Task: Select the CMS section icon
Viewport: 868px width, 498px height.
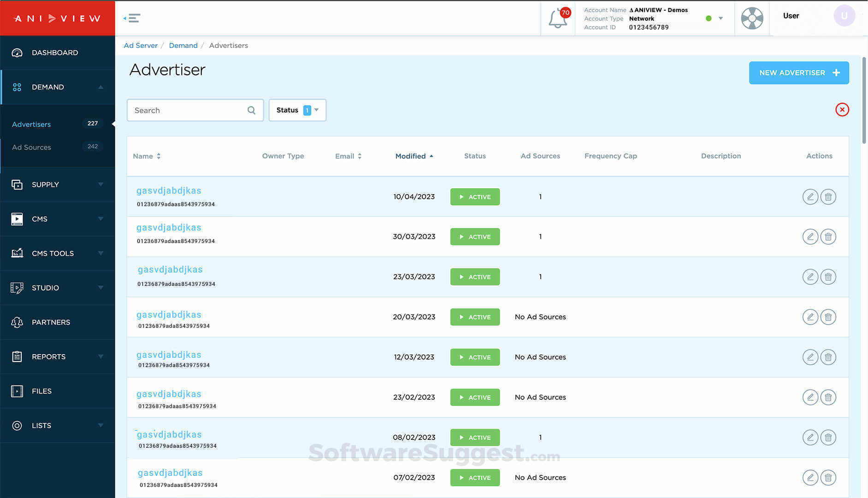Action: pos(17,219)
